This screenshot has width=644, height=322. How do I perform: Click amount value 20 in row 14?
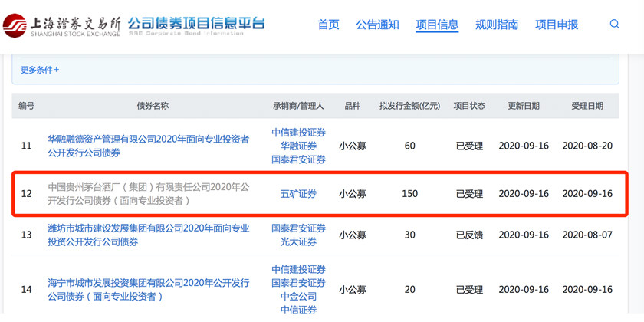tap(410, 290)
